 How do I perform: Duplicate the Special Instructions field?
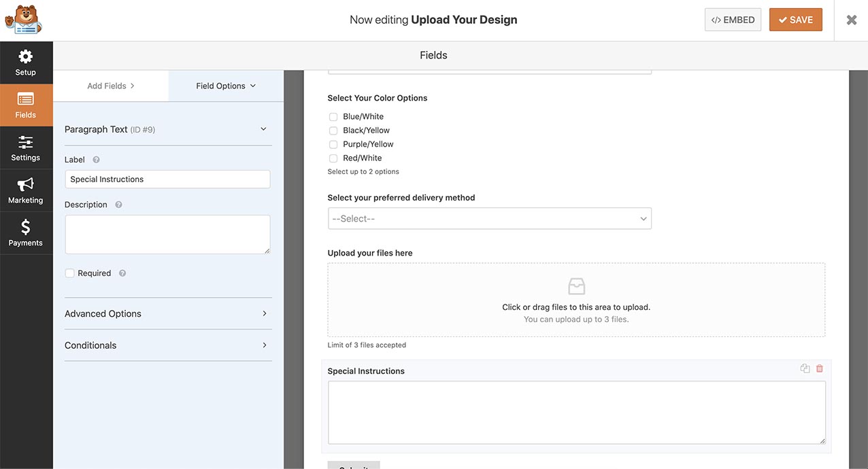pyautogui.click(x=805, y=368)
